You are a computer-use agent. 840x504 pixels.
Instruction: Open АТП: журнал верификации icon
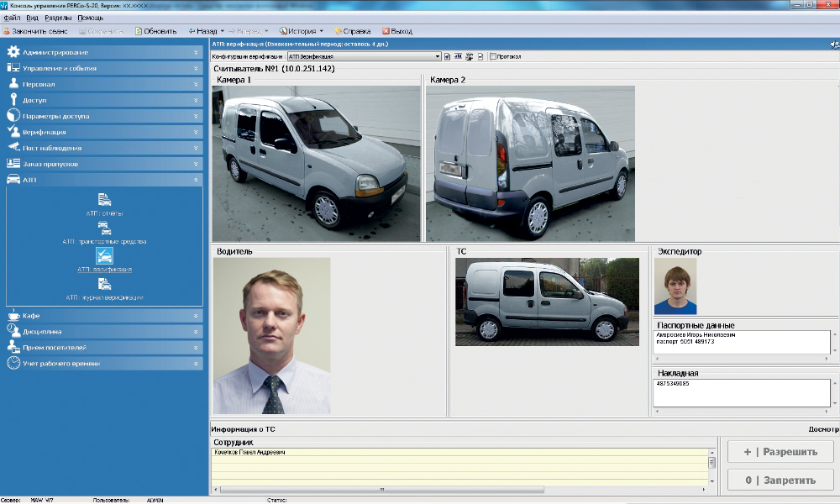coord(104,285)
